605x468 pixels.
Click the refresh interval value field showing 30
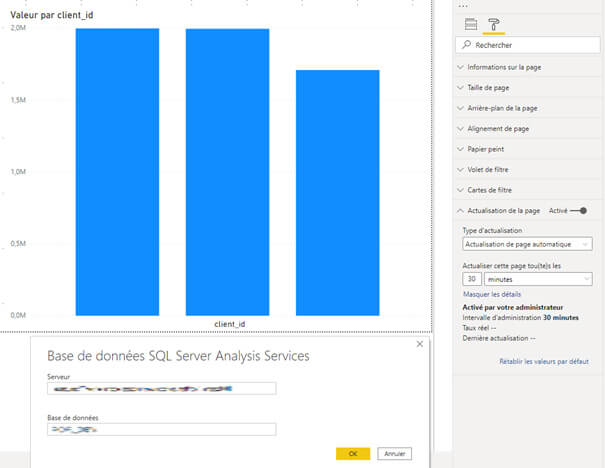click(471, 279)
